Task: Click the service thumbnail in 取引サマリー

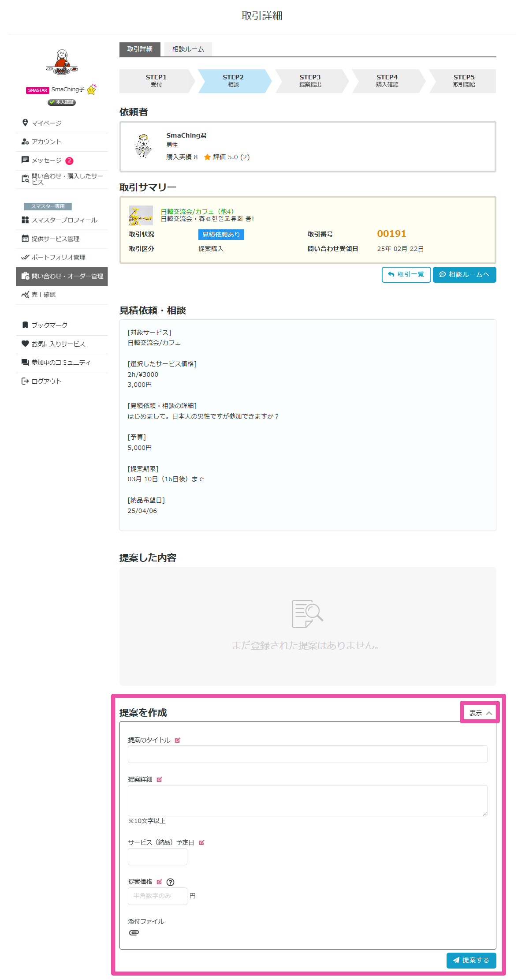Action: click(x=141, y=215)
